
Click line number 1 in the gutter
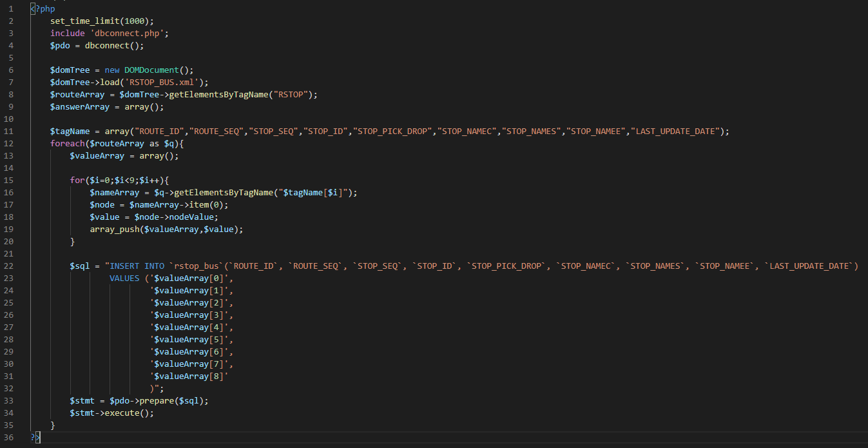pos(11,9)
